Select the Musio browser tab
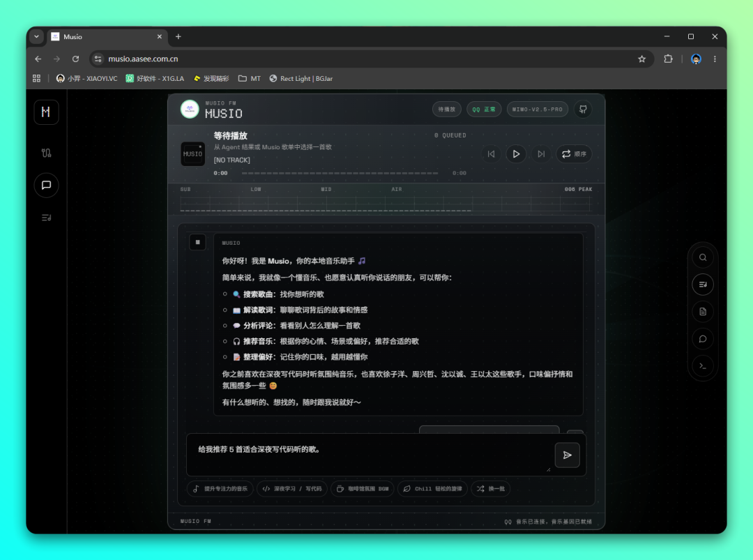753x560 pixels. tap(107, 36)
